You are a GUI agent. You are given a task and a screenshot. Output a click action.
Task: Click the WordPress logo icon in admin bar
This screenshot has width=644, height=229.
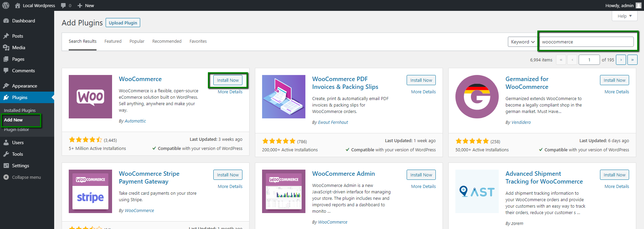(x=6, y=5)
